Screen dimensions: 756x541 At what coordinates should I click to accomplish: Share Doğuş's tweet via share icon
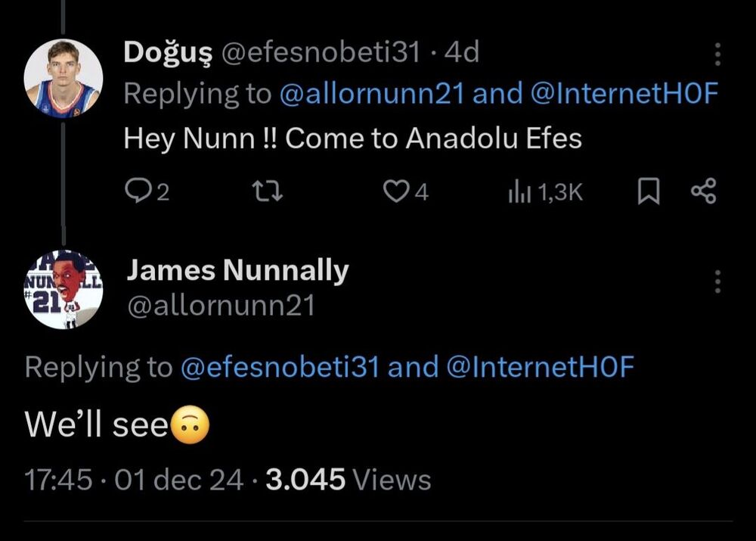[703, 192]
